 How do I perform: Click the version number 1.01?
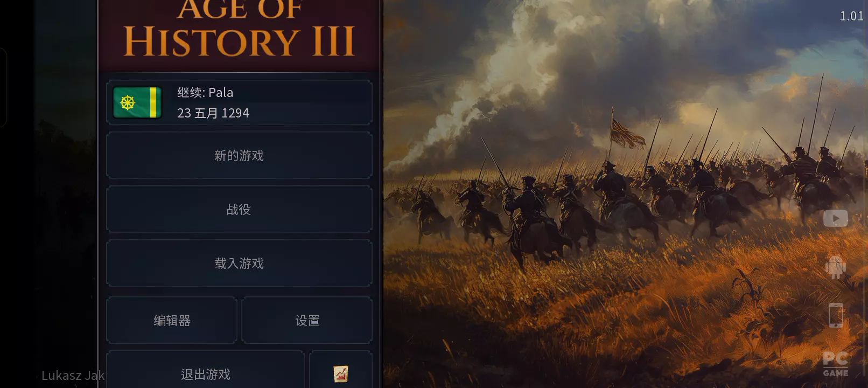click(851, 16)
